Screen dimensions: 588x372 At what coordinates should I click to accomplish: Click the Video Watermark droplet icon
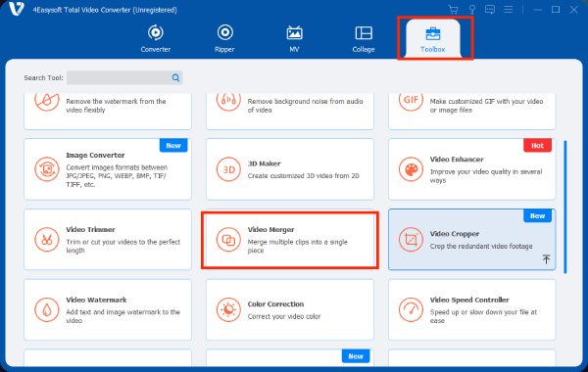click(47, 309)
